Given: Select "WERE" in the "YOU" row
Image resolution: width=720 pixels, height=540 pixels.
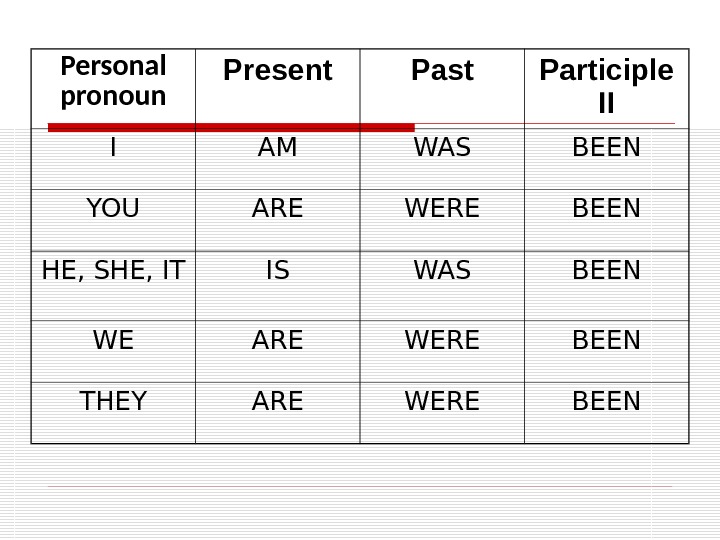Looking at the screenshot, I should [x=442, y=209].
